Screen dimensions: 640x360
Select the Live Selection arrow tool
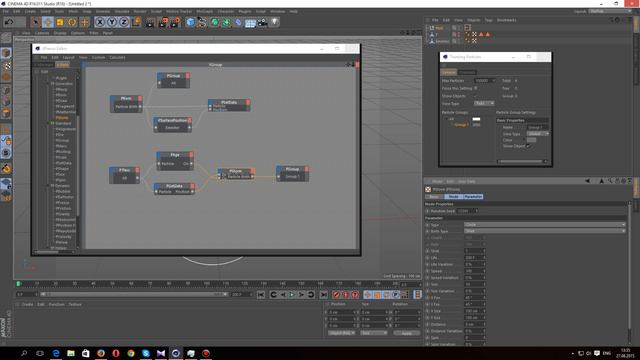(x=35, y=22)
